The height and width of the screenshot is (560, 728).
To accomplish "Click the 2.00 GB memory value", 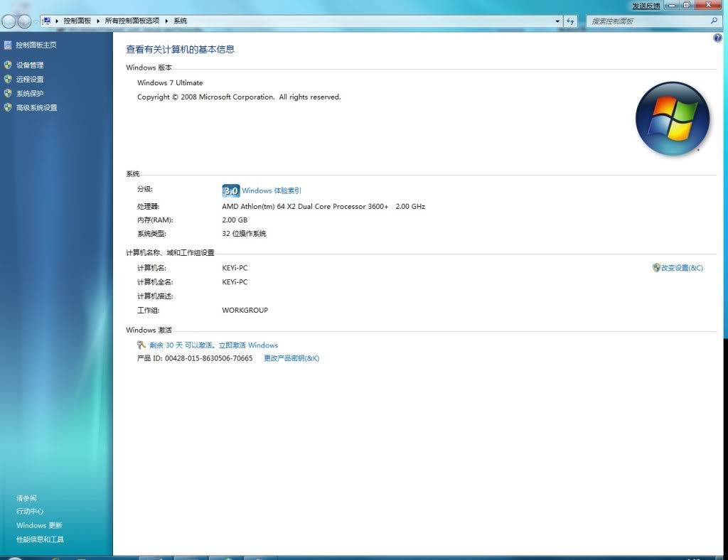I will [x=235, y=220].
